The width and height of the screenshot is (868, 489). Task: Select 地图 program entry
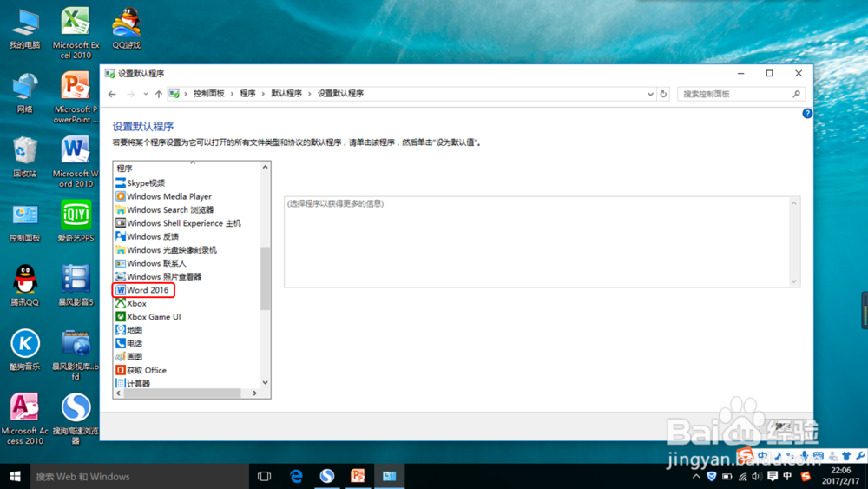(129, 330)
